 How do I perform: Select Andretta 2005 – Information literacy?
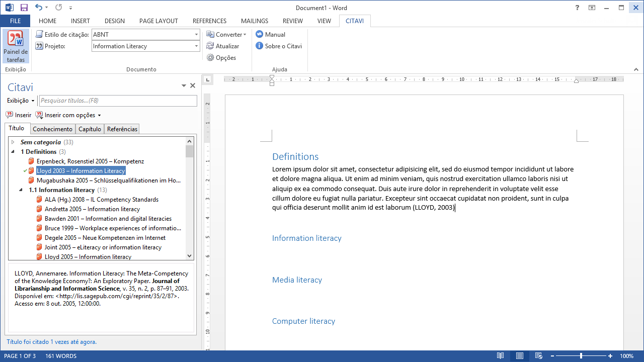coord(92,209)
